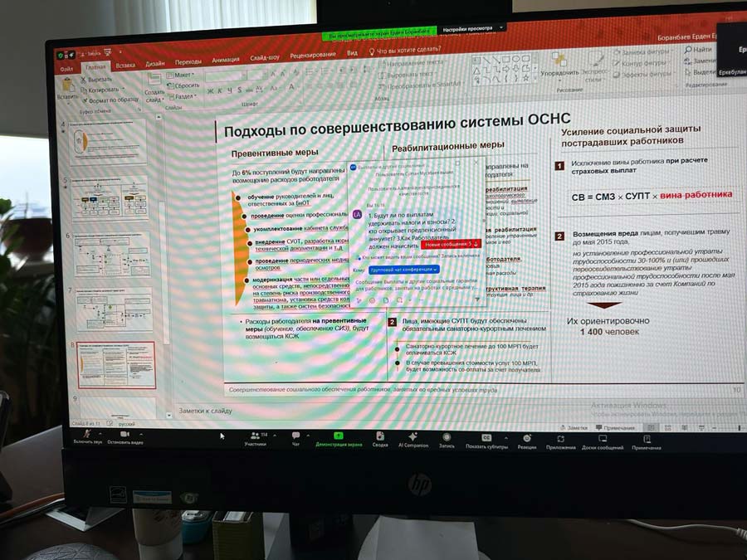Click Find (Найти) in editing group
Image resolution: width=747 pixels, height=560 pixels.
pyautogui.click(x=698, y=49)
